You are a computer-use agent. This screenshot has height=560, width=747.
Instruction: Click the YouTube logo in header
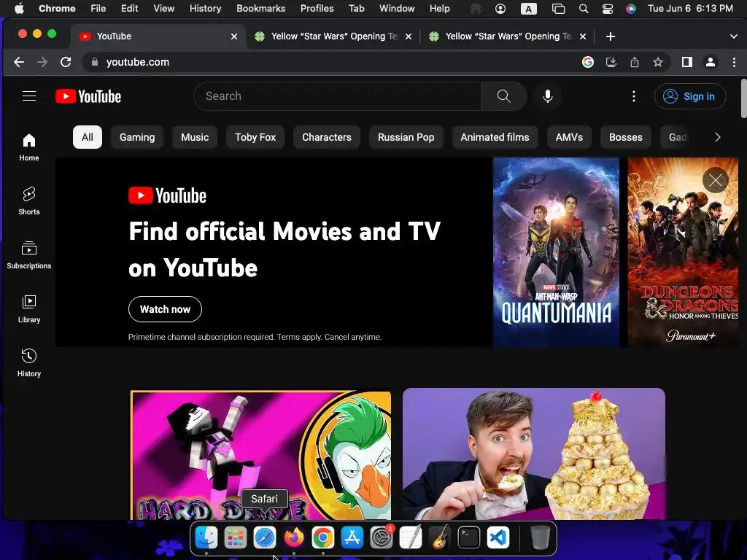pos(88,96)
